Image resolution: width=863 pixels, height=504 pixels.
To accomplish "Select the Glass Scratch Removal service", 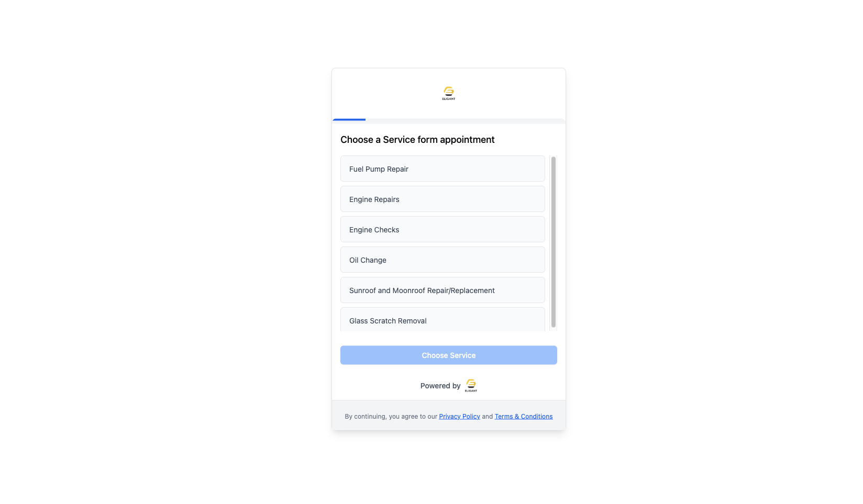I will click(x=442, y=319).
